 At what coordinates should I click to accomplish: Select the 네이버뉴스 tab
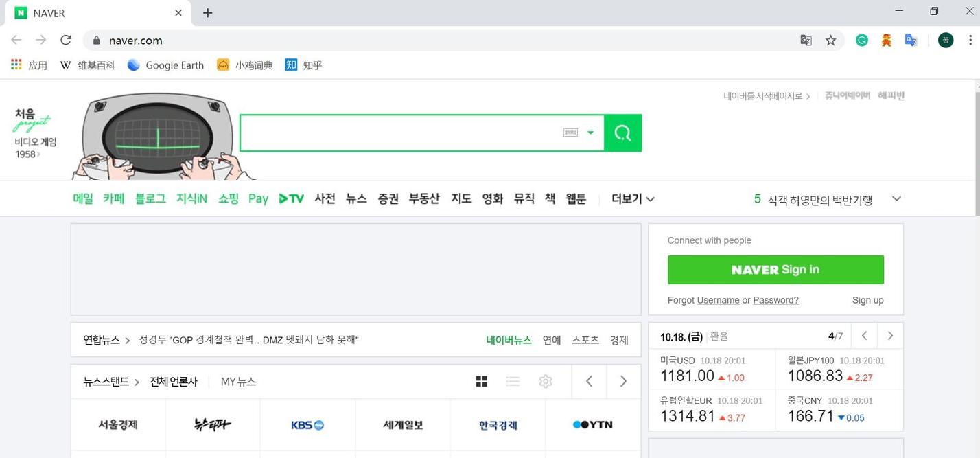(x=509, y=340)
